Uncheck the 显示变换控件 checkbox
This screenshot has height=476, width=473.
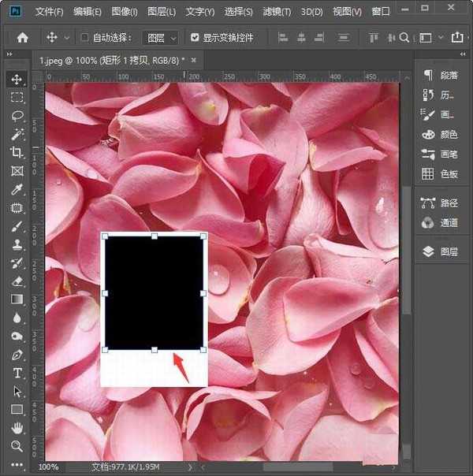tap(195, 37)
